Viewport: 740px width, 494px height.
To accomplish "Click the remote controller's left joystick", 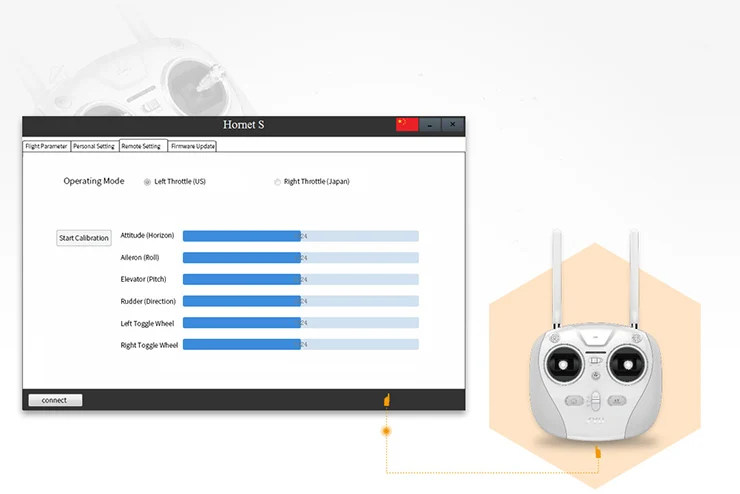I will point(563,365).
